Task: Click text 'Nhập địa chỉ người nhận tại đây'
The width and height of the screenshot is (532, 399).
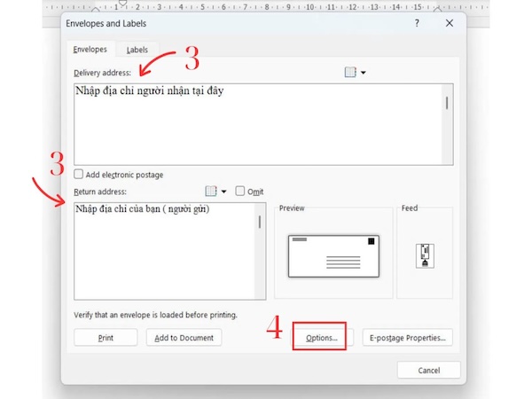Action: [x=149, y=91]
